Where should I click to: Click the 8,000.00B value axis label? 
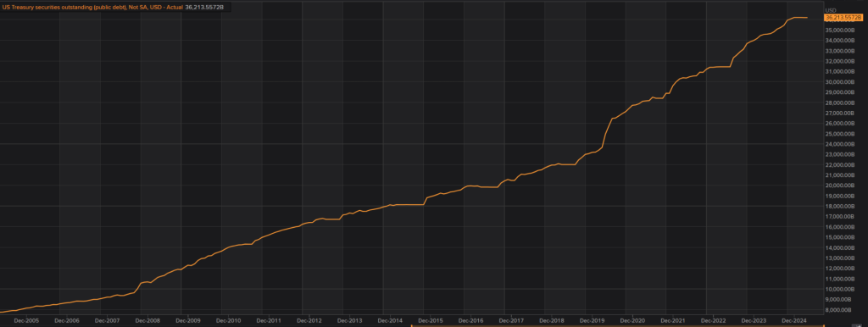tap(839, 310)
